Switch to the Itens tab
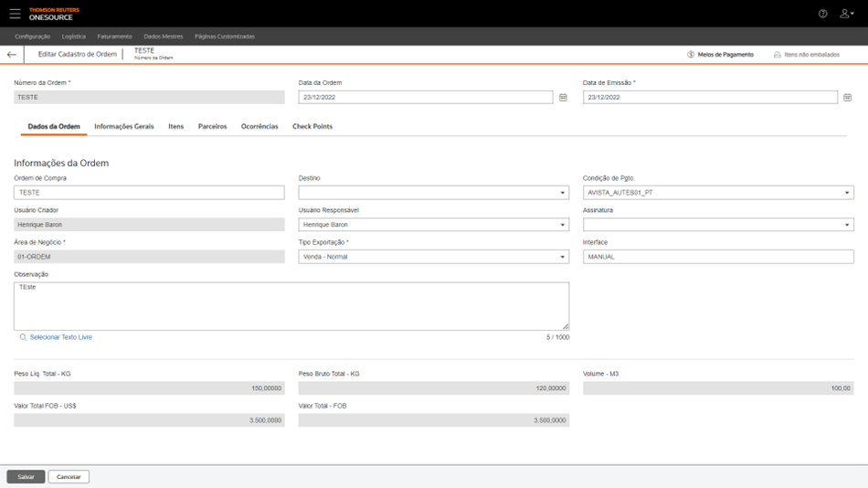Image resolution: width=868 pixels, height=488 pixels. pyautogui.click(x=176, y=127)
